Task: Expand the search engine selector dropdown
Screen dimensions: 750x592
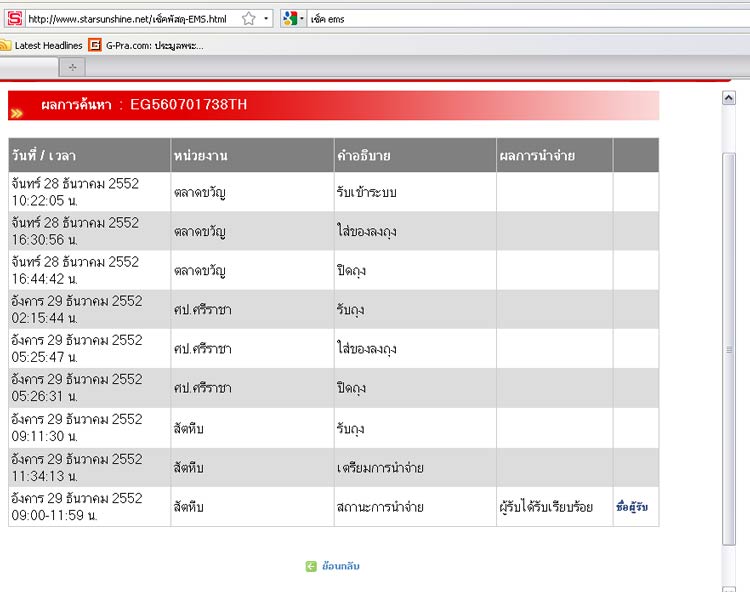Action: tap(301, 18)
